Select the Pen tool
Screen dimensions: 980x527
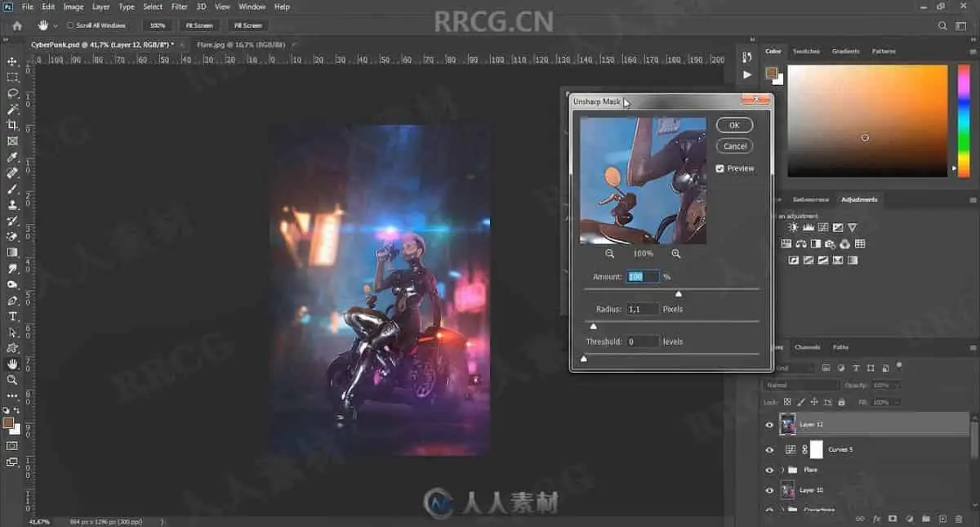[x=12, y=300]
